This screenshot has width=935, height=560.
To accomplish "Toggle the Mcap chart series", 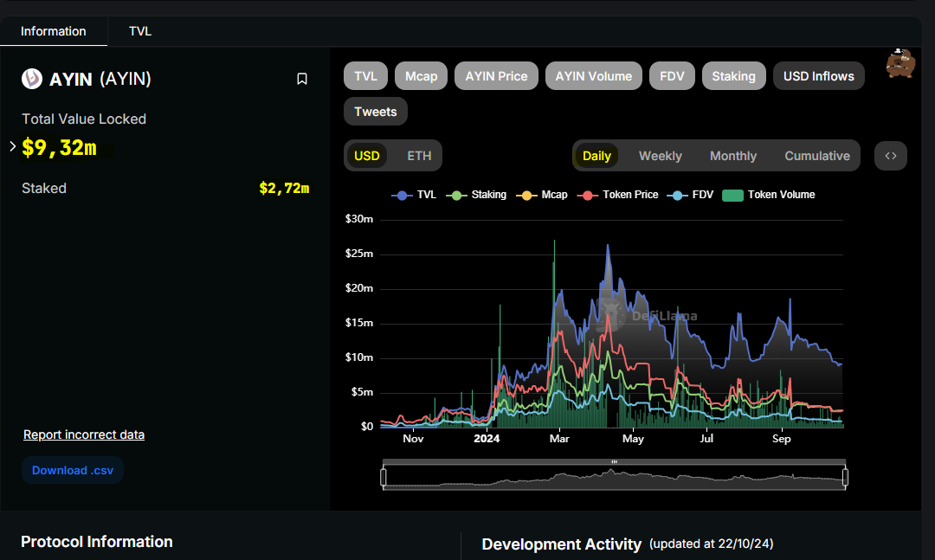I will (421, 76).
